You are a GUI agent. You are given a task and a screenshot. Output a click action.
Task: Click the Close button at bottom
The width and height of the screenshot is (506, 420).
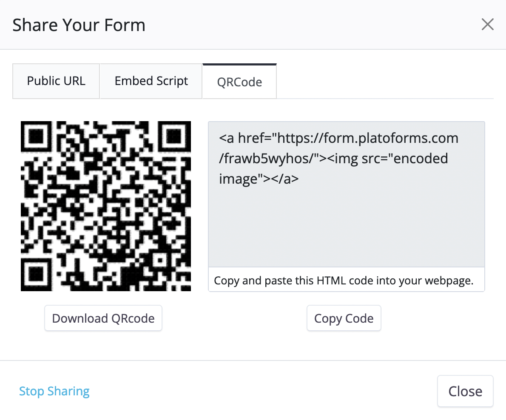point(465,391)
